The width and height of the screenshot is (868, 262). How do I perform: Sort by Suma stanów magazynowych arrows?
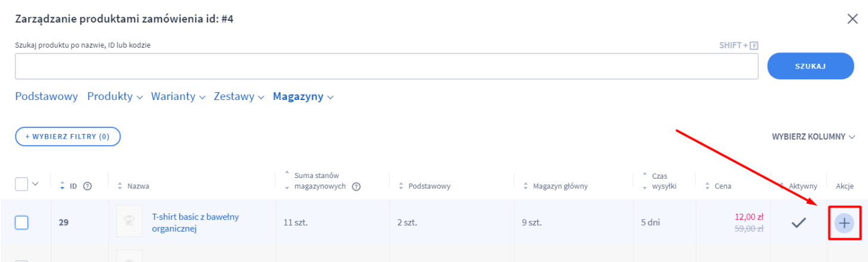(x=287, y=181)
